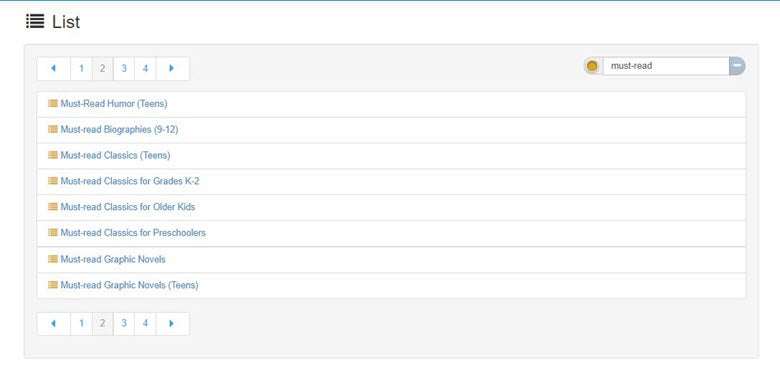
Task: Click the list icon beside Must-read Biographies (9-12)
Action: pos(53,129)
